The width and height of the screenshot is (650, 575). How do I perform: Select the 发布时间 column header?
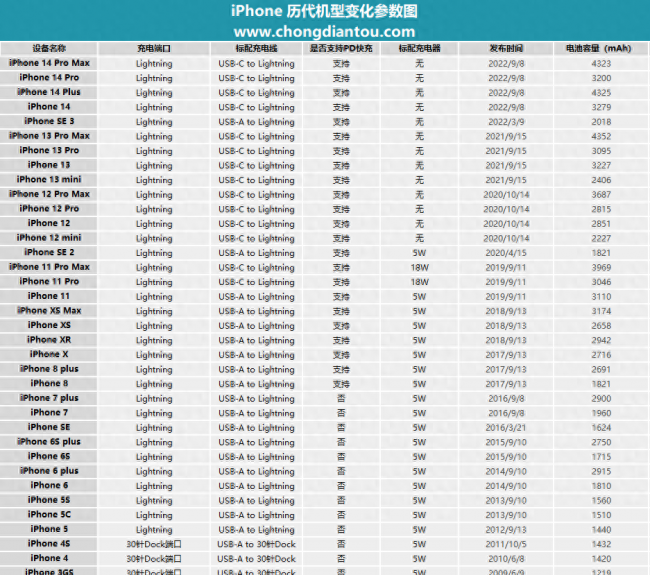pos(506,49)
